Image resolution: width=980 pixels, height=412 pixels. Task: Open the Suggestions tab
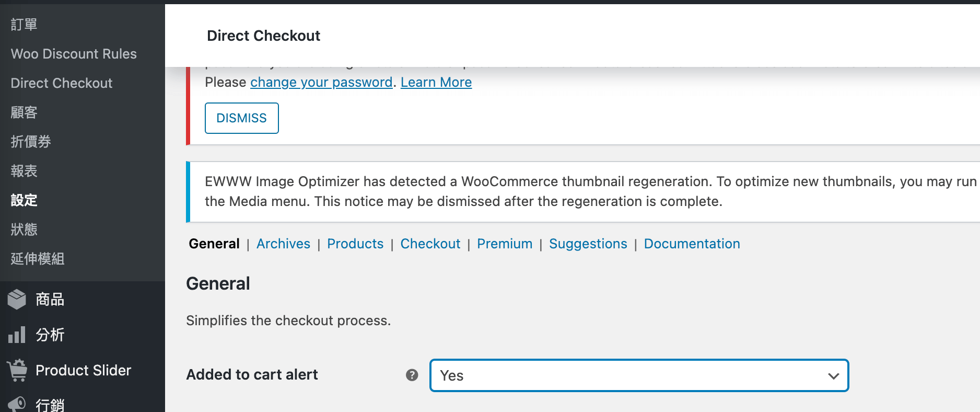[x=588, y=244]
